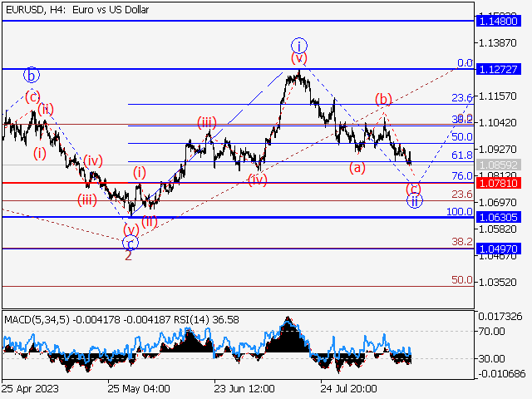Click the blue circled wave b label
532x399 pixels.
32,75
